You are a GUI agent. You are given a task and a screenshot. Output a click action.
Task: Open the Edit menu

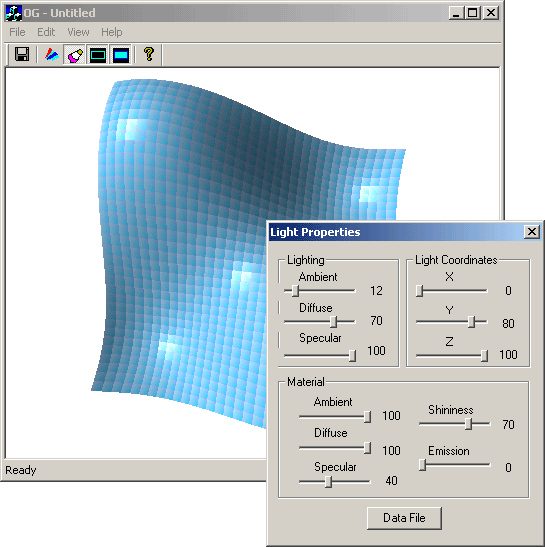46,32
